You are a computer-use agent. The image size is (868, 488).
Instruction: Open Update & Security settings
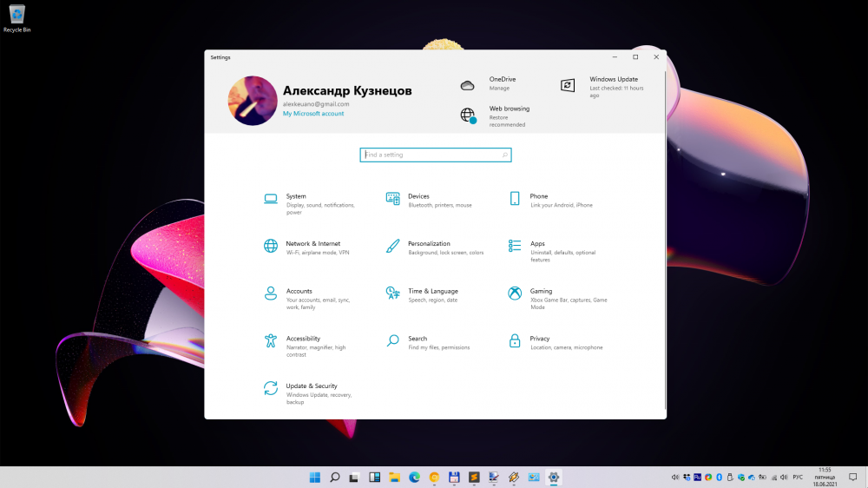pyautogui.click(x=311, y=386)
